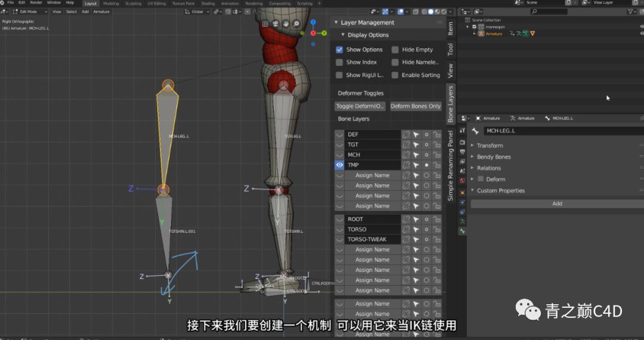Click the MCH-LEG..L bone name field
Screen dimensions: 644x340
[563, 131]
